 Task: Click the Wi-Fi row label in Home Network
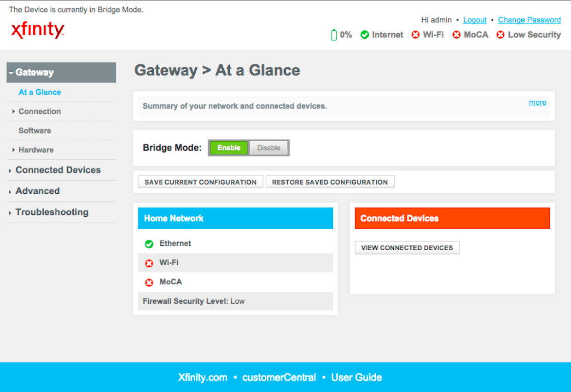click(169, 263)
